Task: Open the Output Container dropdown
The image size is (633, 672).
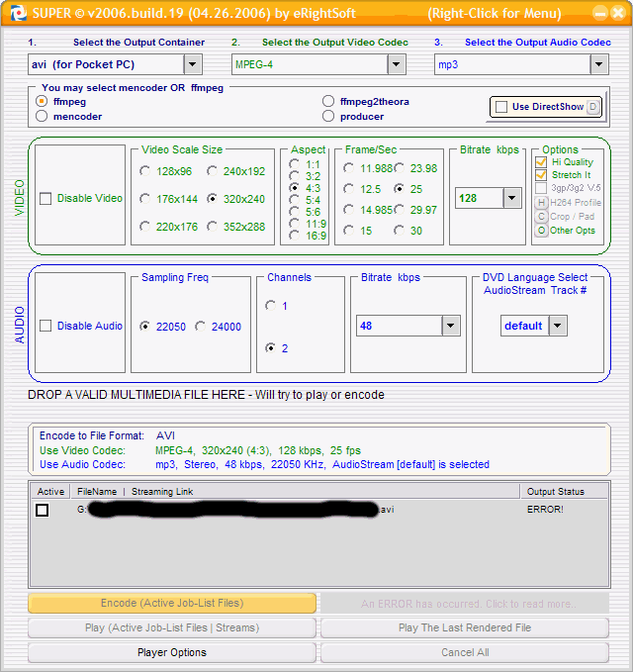Action: coord(193,64)
